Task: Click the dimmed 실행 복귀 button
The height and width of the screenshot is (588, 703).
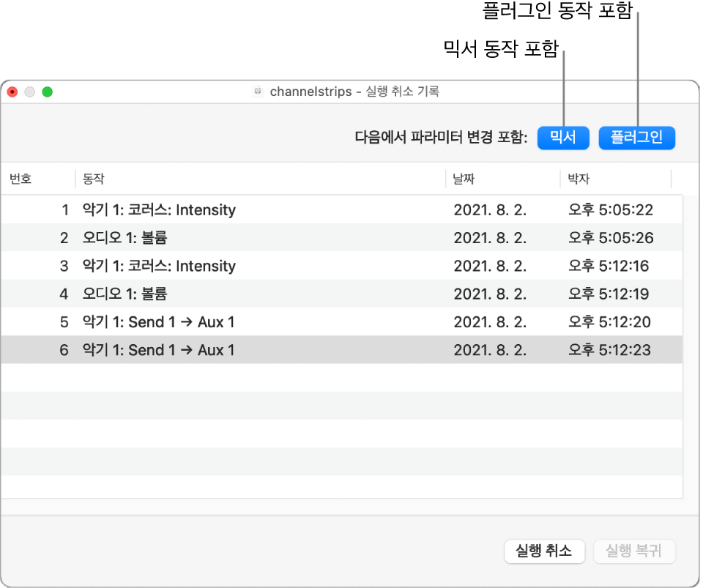Action: (x=633, y=551)
